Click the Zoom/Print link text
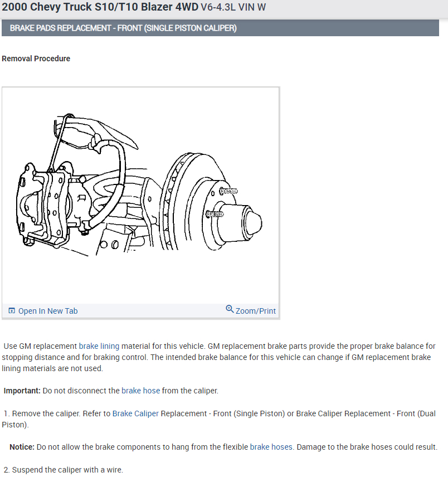This screenshot has height=477, width=448. pyautogui.click(x=255, y=311)
